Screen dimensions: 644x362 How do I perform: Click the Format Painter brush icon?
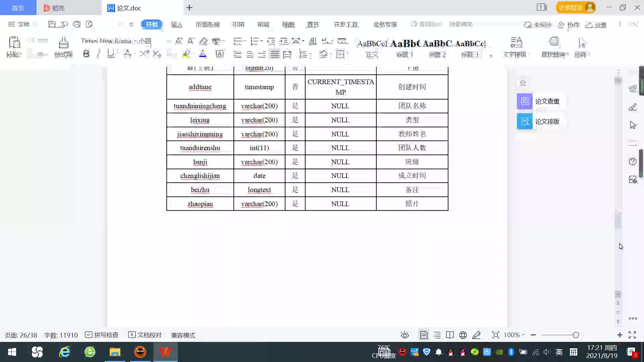click(x=63, y=43)
